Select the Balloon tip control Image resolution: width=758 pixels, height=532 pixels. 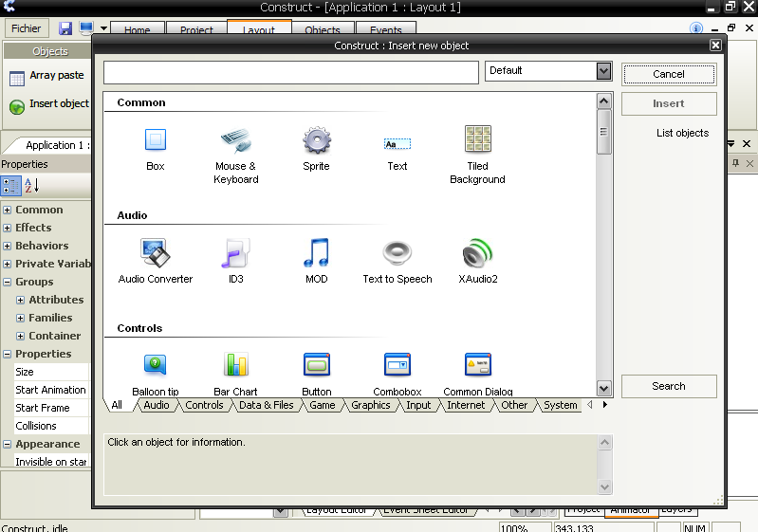coord(156,365)
